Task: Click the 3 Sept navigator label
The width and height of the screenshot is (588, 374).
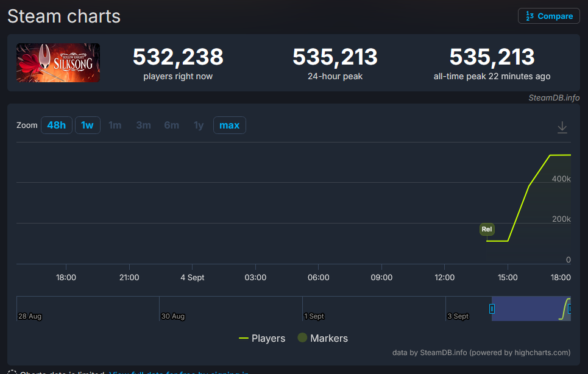Action: point(458,316)
